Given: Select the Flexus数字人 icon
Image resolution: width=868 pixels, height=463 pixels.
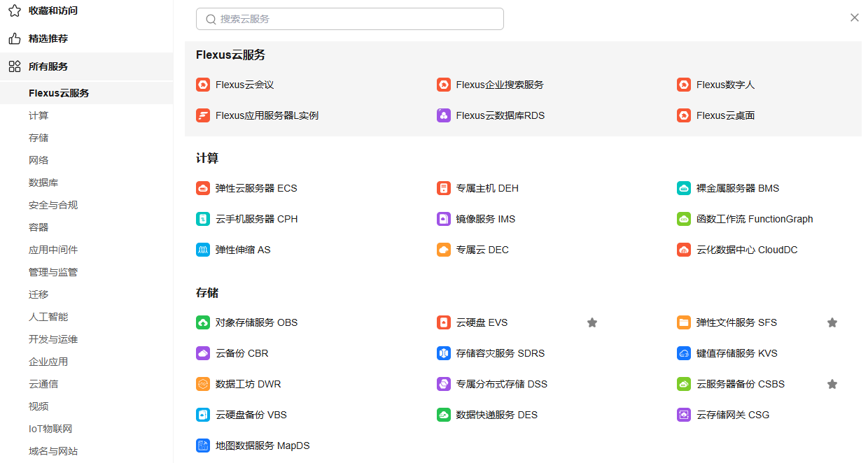Looking at the screenshot, I should [684, 85].
